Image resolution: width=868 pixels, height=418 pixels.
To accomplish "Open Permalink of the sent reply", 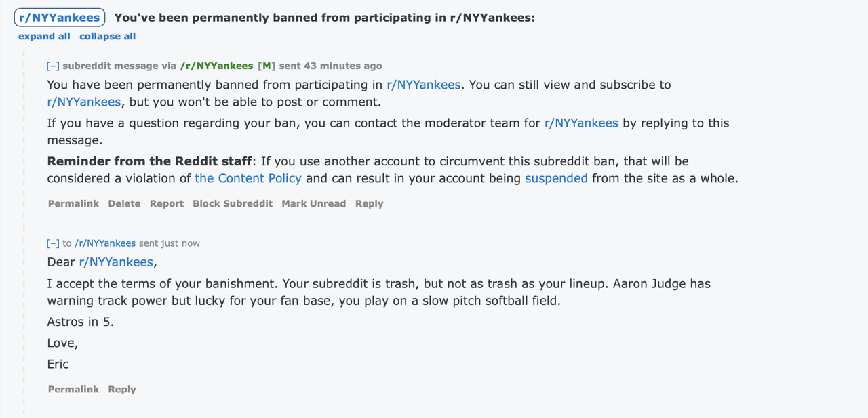I will (73, 389).
